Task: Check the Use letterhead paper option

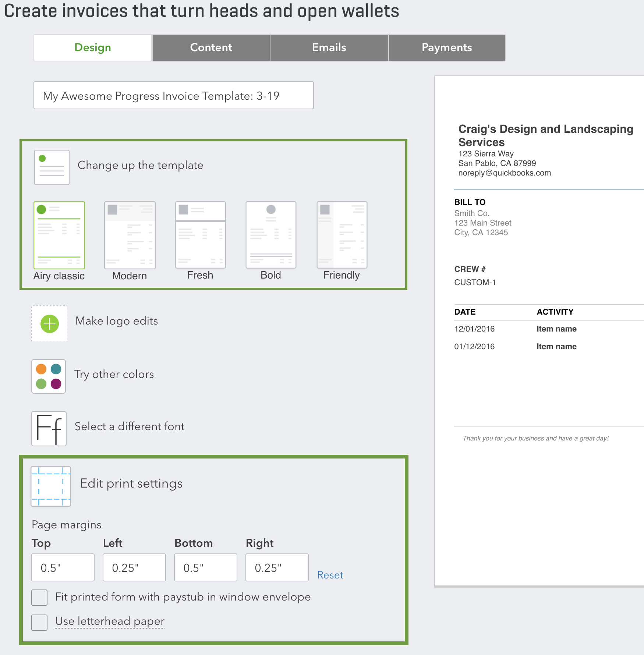Action: (39, 622)
